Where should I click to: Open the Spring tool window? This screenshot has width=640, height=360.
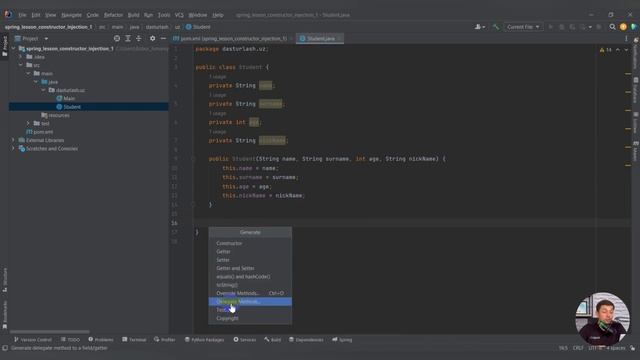[342, 340]
